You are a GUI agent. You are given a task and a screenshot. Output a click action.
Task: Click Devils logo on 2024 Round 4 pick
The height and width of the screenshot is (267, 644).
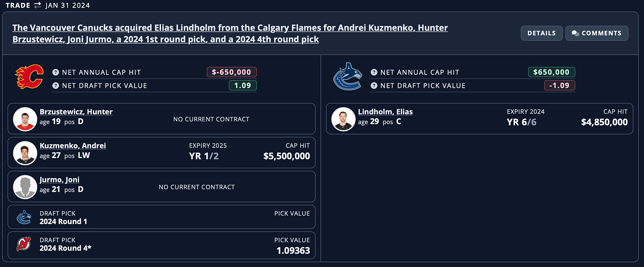(x=24, y=244)
